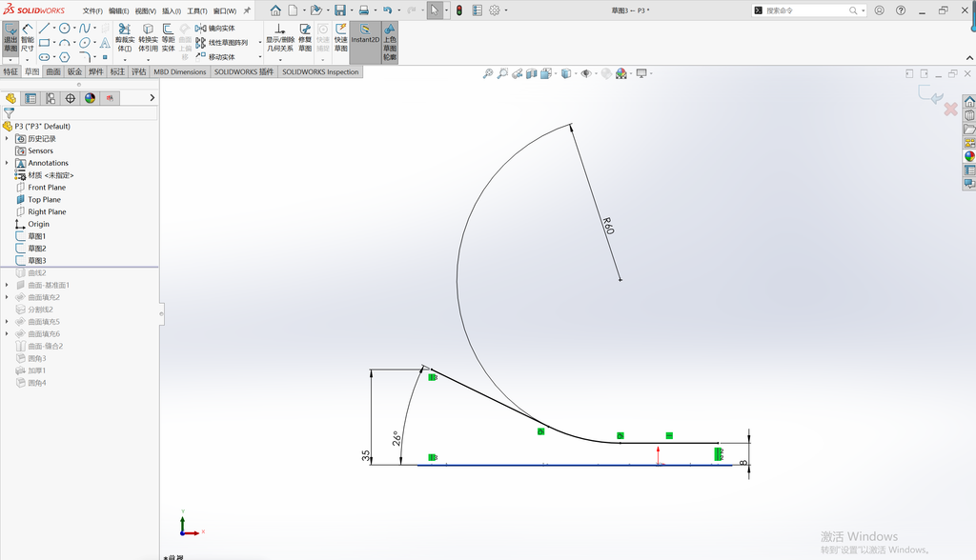Click the Exit Sketch (退出草图) button
976x560 pixels.
(x=10, y=39)
